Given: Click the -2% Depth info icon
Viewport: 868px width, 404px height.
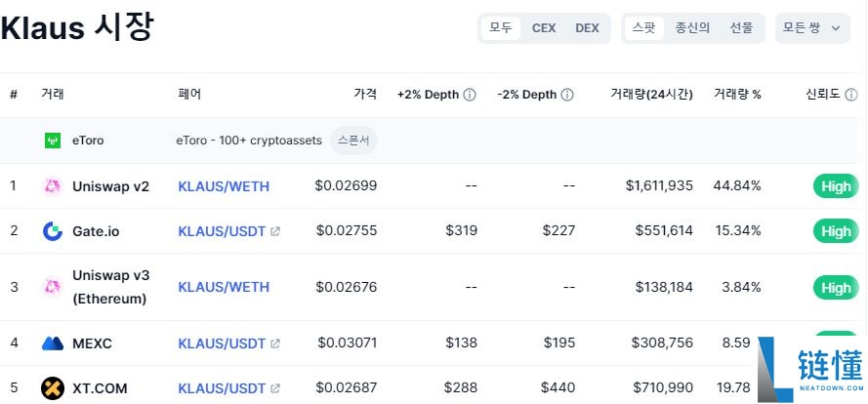Looking at the screenshot, I should (567, 95).
